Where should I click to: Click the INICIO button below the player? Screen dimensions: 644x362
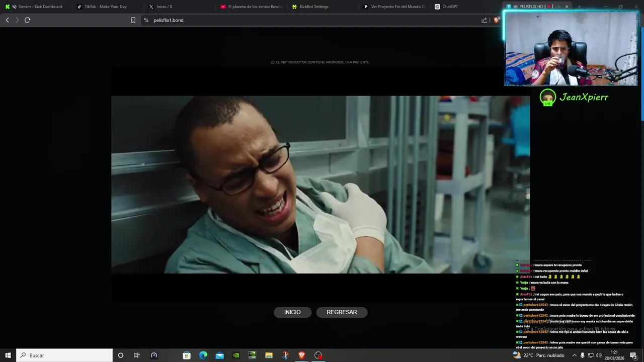[x=292, y=312]
